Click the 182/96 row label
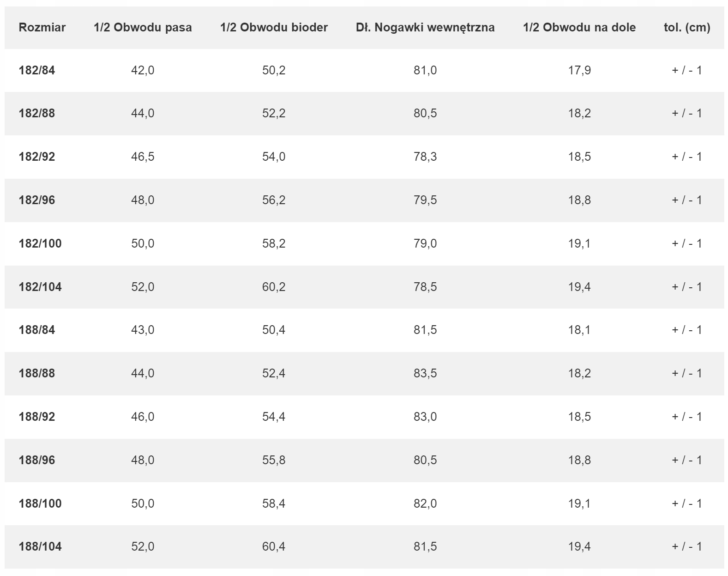 pyautogui.click(x=37, y=200)
